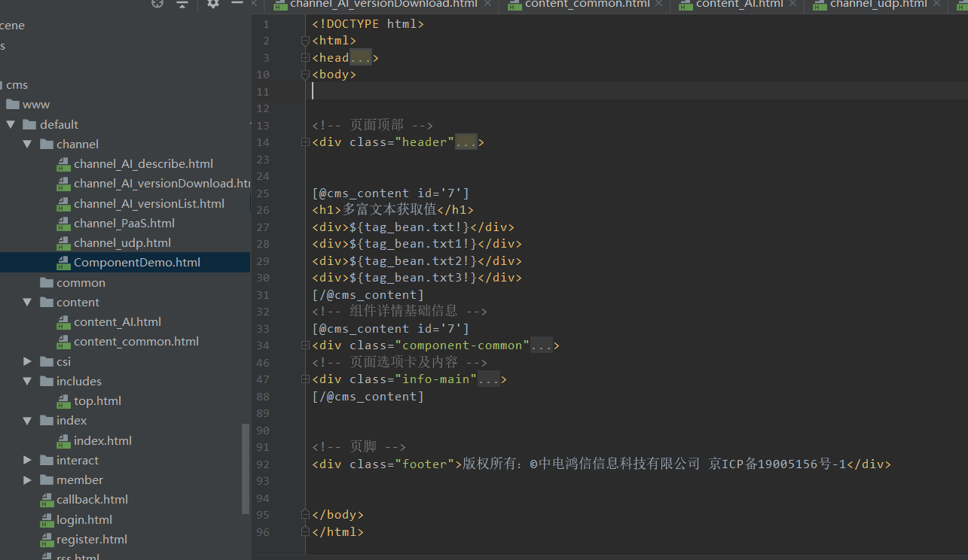This screenshot has height=560, width=968.
Task: Close the content_AI.html tab
Action: point(792,4)
